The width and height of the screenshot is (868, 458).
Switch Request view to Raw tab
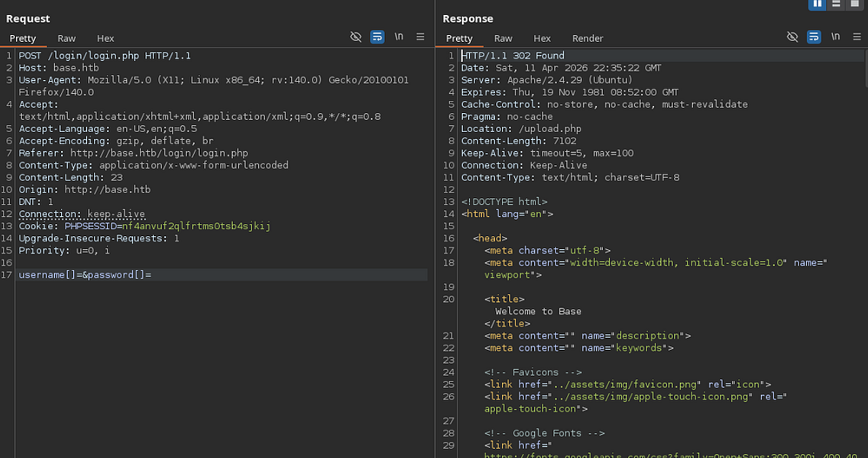(x=67, y=38)
